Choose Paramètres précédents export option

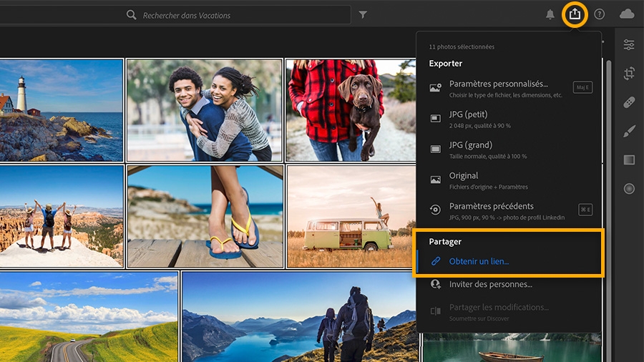509,211
